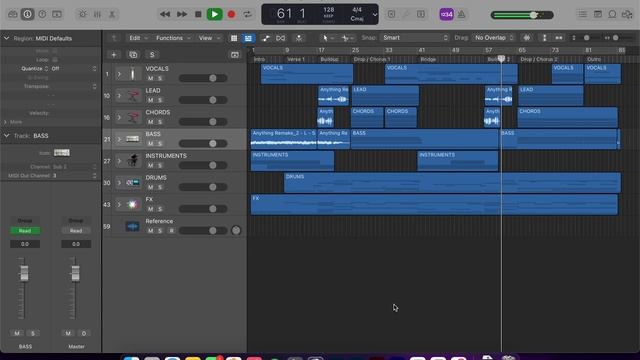This screenshot has height=360, width=640.
Task: Collapse the Track BASS disclosure triangle
Action: click(x=7, y=136)
